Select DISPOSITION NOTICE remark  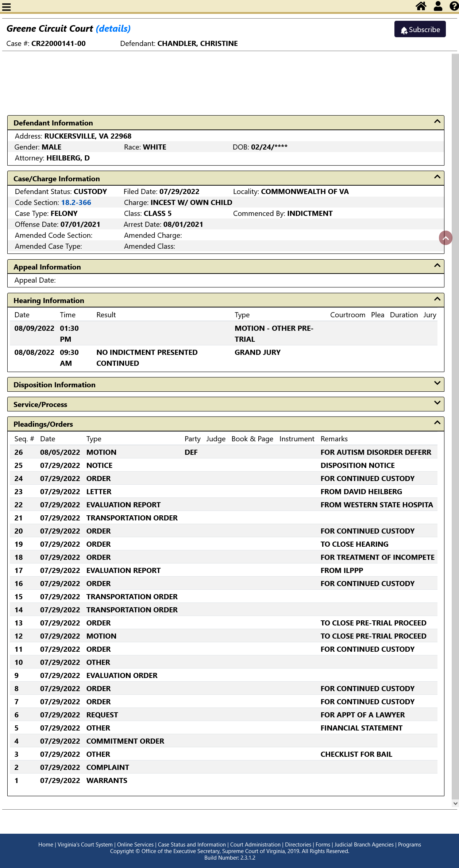[358, 465]
